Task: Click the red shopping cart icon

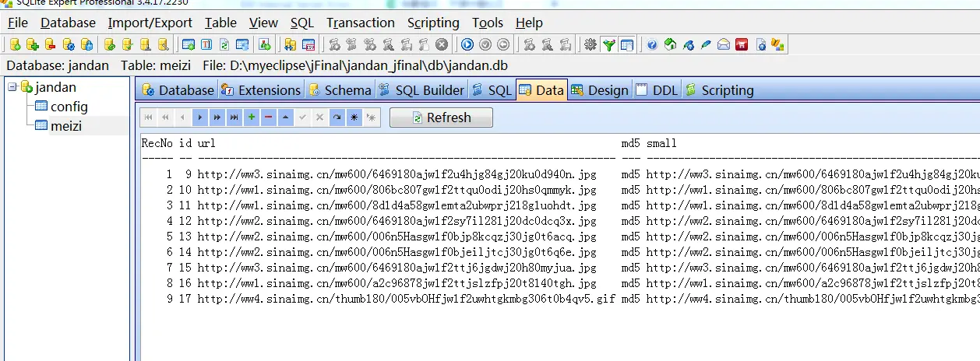Action: click(742, 44)
